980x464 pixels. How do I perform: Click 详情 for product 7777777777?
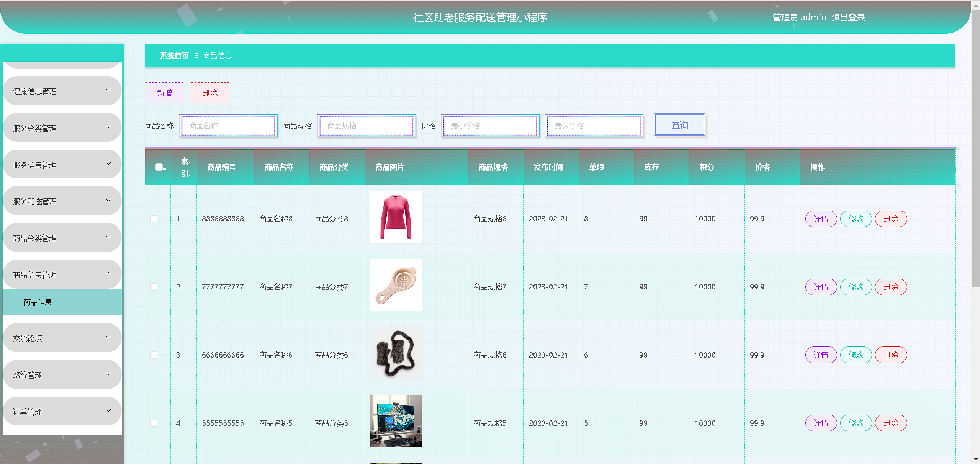821,287
